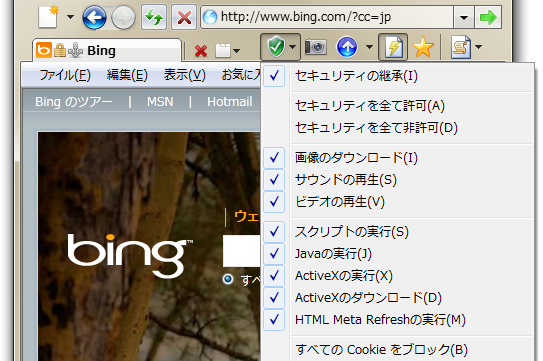Screen dimensions: 543x361
Task: Open the 表示(V) menu
Action: pos(185,74)
